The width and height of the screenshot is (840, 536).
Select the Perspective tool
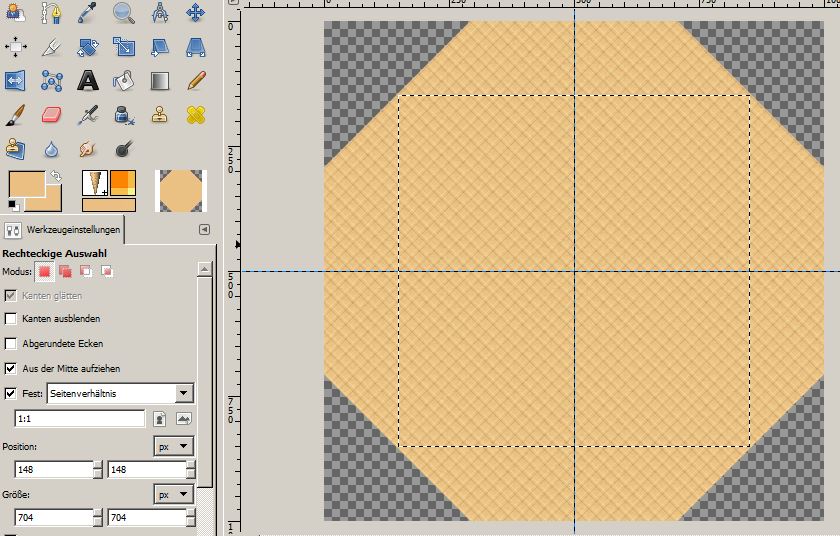(196, 47)
